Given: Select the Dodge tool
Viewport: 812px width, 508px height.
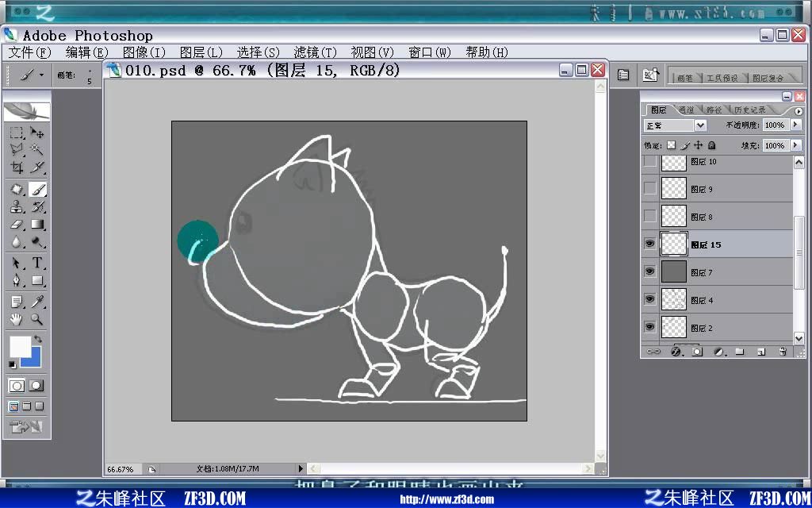Looking at the screenshot, I should point(36,242).
